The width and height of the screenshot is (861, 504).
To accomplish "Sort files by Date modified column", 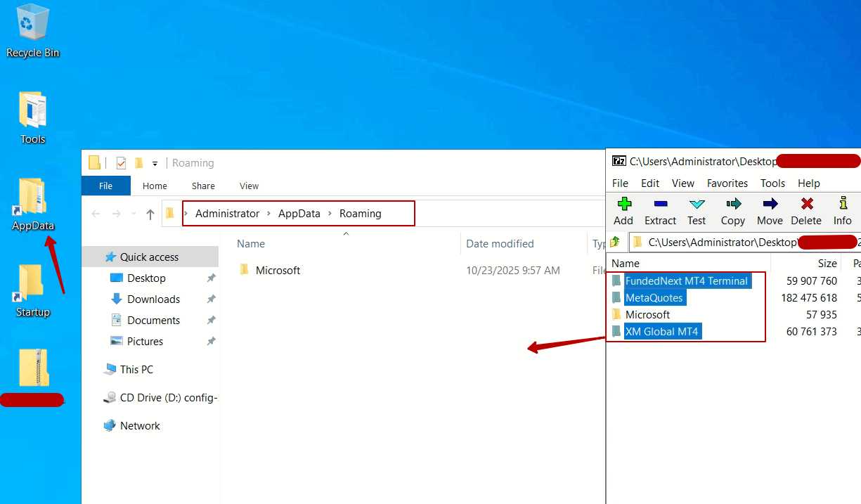I will tap(500, 244).
